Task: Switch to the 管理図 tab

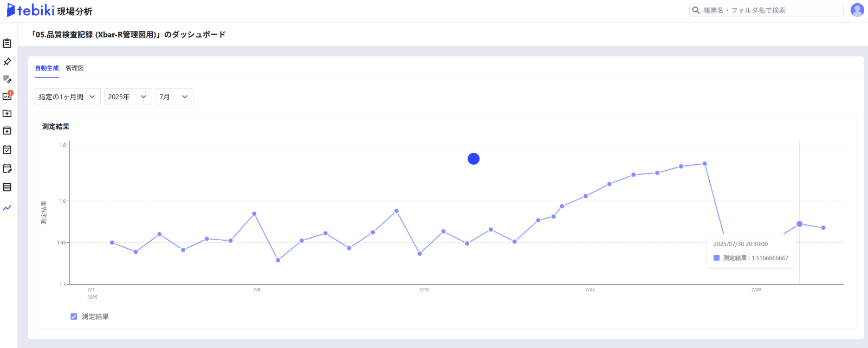Action: point(75,68)
